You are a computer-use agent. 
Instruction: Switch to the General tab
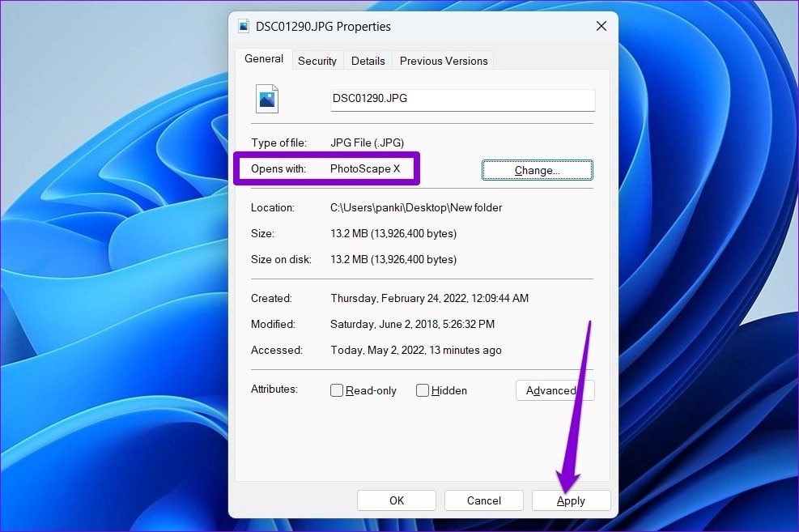point(264,59)
